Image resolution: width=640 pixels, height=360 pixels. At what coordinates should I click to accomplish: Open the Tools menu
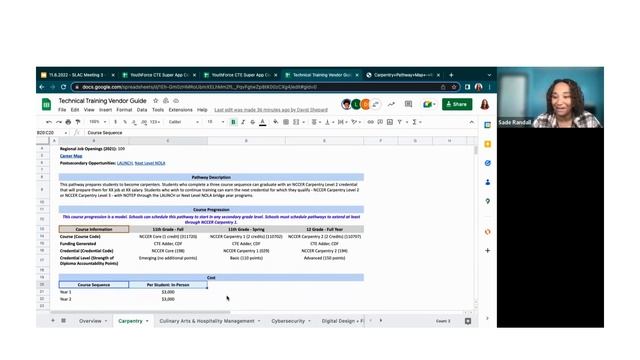158,110
